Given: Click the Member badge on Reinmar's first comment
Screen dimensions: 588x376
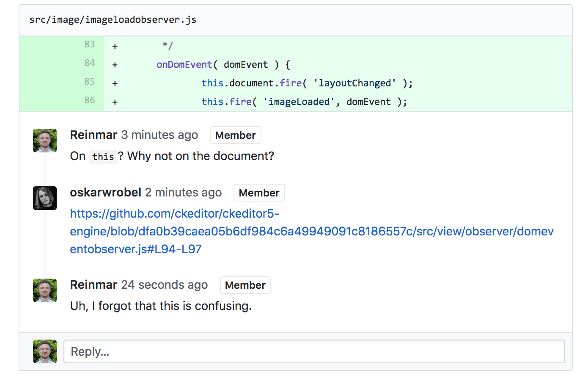Looking at the screenshot, I should tap(235, 135).
